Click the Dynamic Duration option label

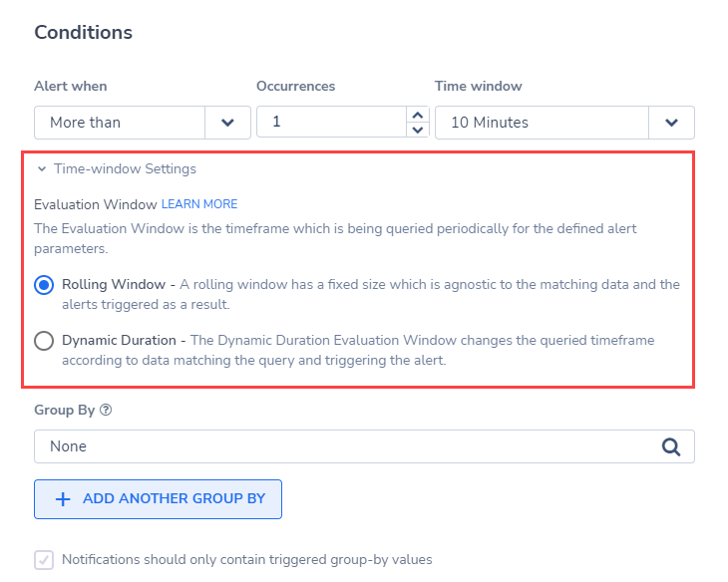pyautogui.click(x=120, y=340)
